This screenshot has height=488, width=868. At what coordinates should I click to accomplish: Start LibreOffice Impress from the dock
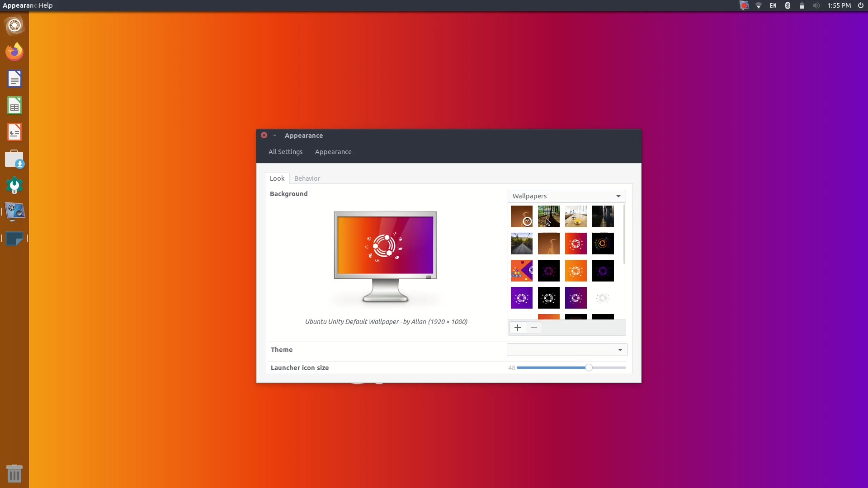14,132
